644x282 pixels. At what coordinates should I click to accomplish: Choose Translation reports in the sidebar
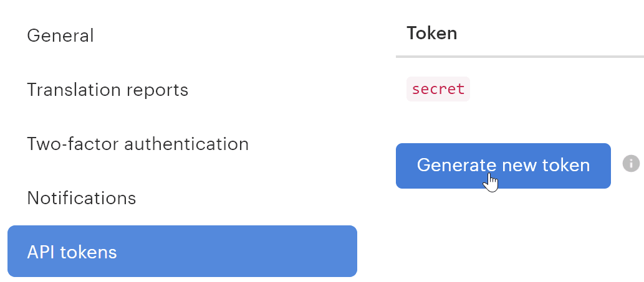pos(107,90)
